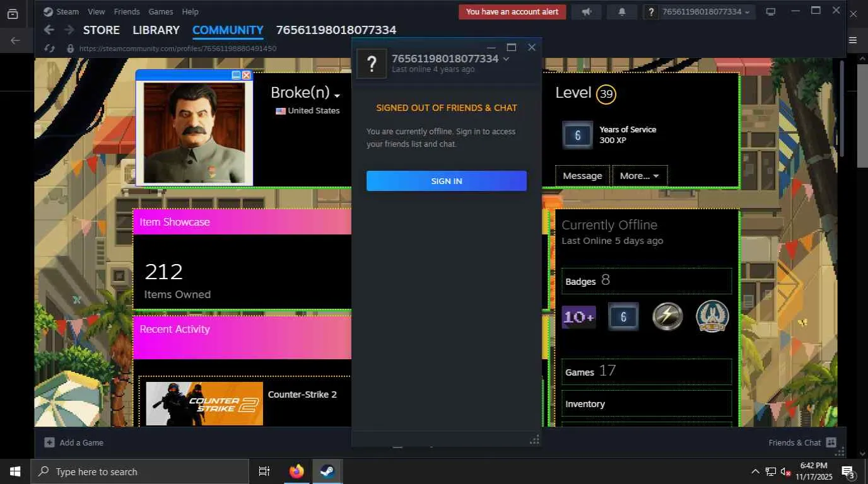Image resolution: width=868 pixels, height=484 pixels.
Task: Click Add a Game at the bottom
Action: [74, 442]
